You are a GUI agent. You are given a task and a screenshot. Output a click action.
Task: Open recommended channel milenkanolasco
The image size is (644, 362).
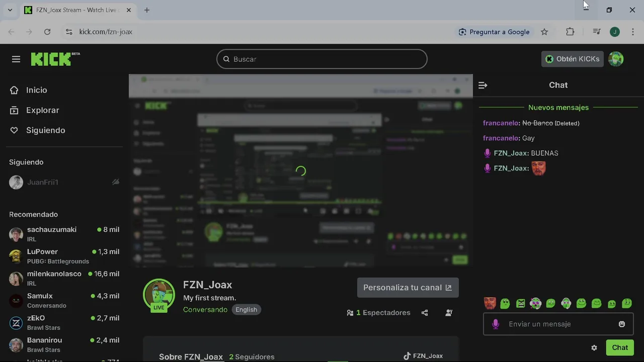coord(64,278)
